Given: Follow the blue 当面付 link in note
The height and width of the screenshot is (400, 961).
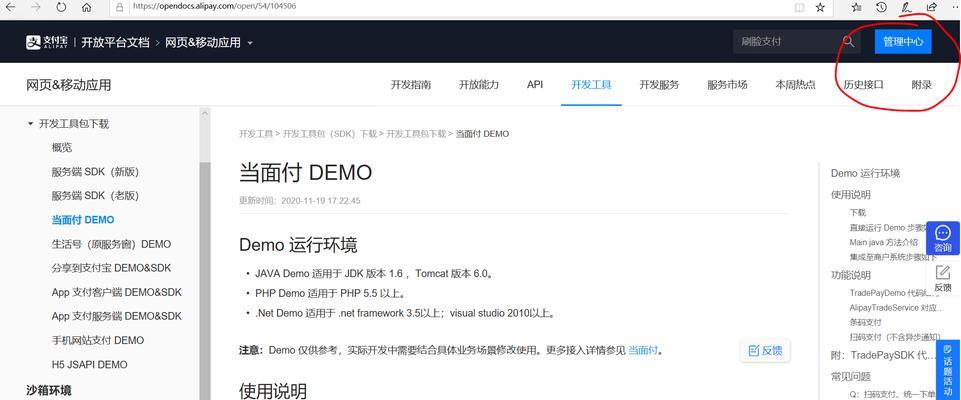Looking at the screenshot, I should tap(643, 350).
